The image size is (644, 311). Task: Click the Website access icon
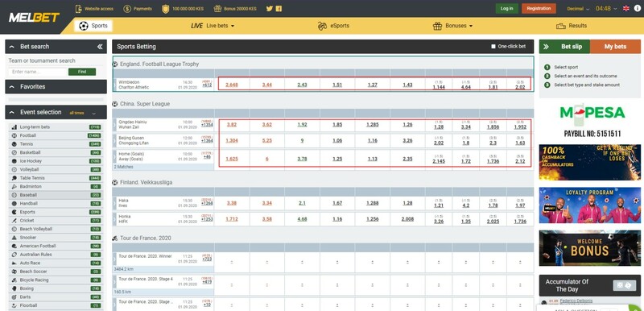point(78,8)
